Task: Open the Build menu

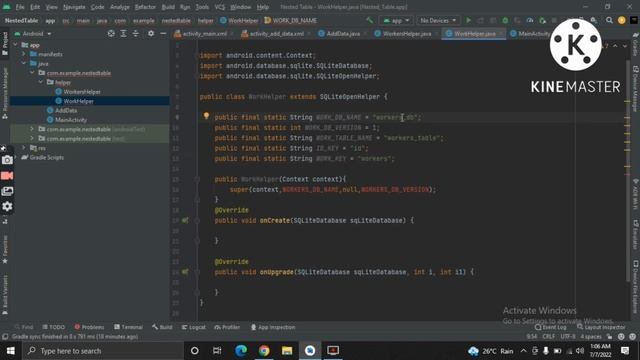Action: [x=168, y=7]
